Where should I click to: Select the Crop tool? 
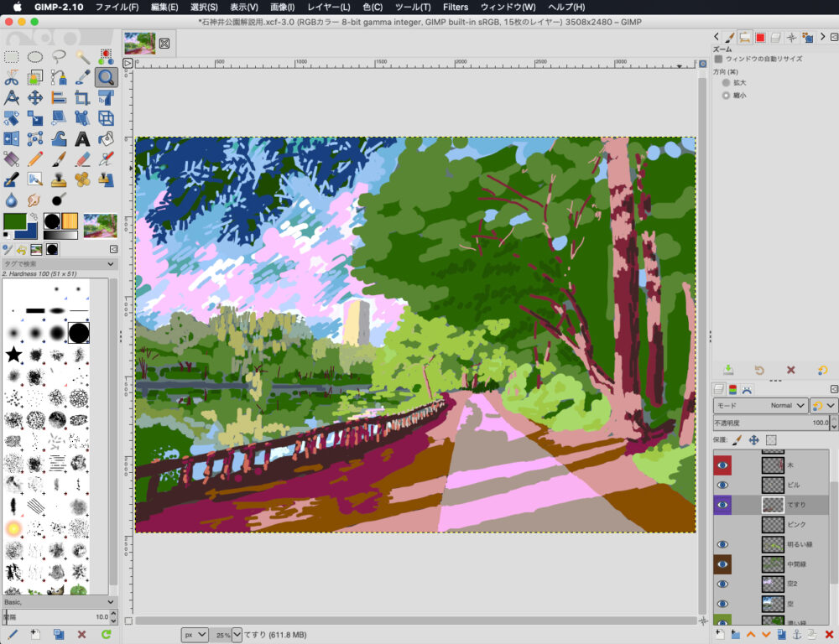pos(82,98)
